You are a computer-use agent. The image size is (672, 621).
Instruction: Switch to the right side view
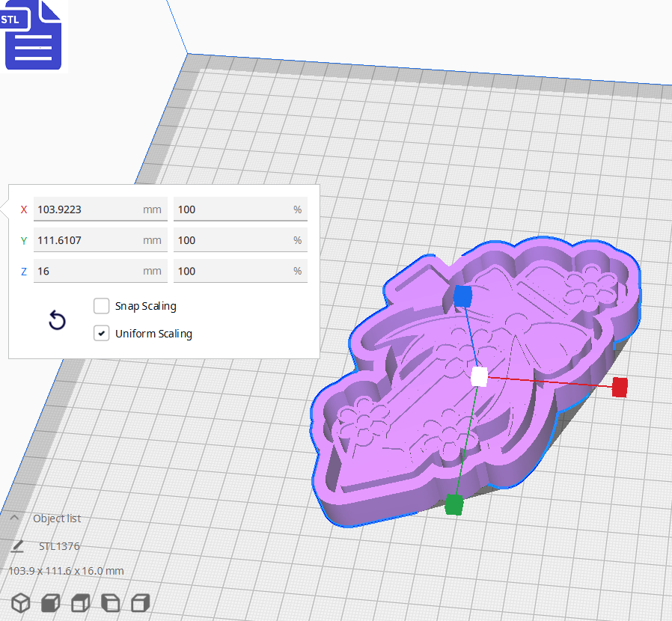click(x=140, y=602)
